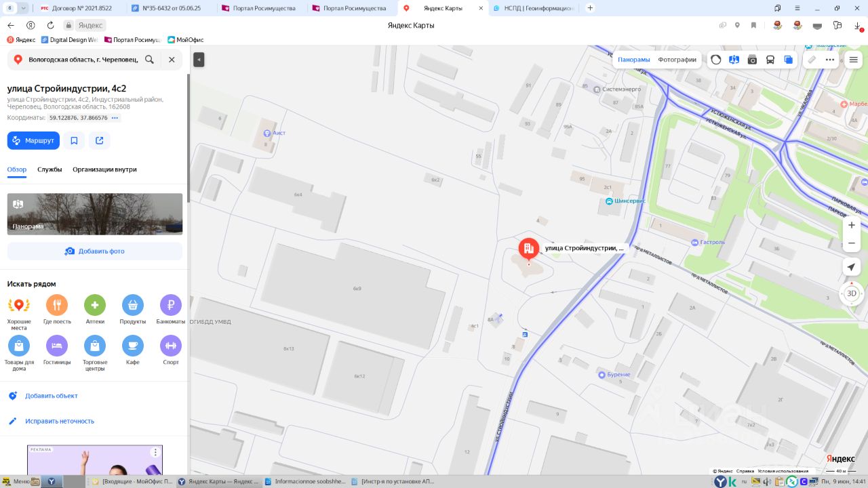Switch to №35-6432 от 05.06.25 tab
The height and width of the screenshot is (488, 868).
[172, 8]
